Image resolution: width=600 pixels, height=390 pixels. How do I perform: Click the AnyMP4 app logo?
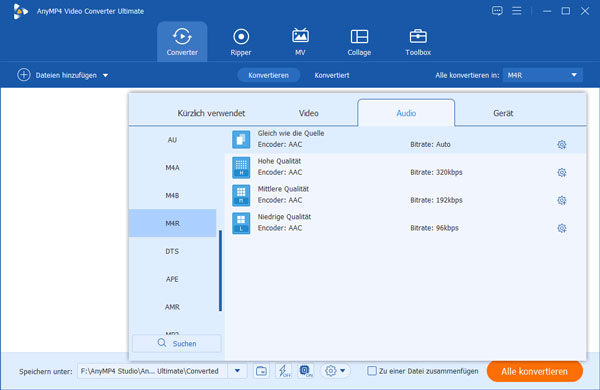20,11
